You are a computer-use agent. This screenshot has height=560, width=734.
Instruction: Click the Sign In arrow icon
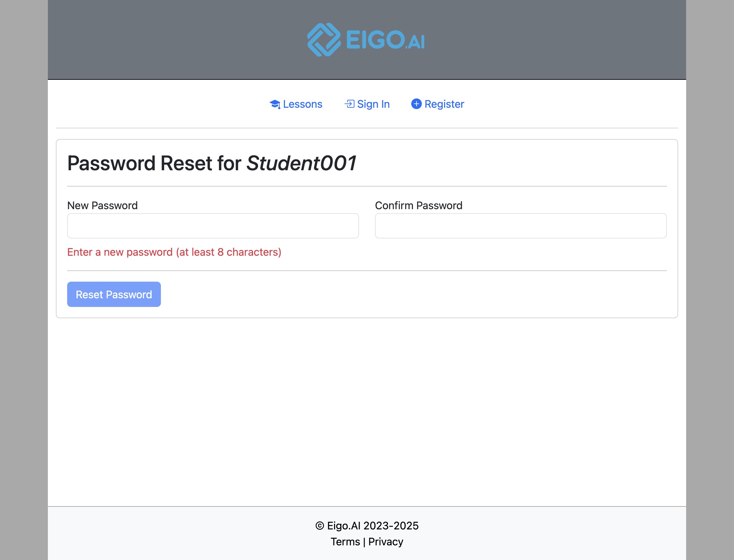click(x=349, y=104)
